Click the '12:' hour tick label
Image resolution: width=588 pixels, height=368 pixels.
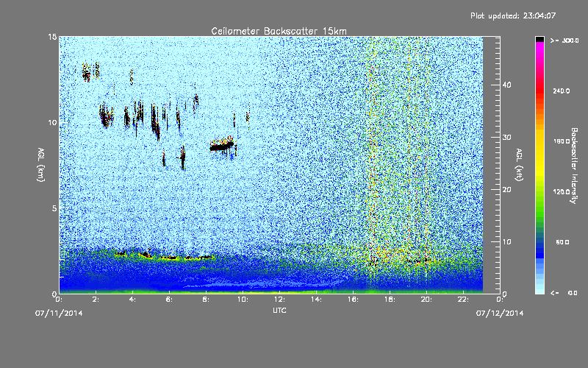[x=279, y=300]
